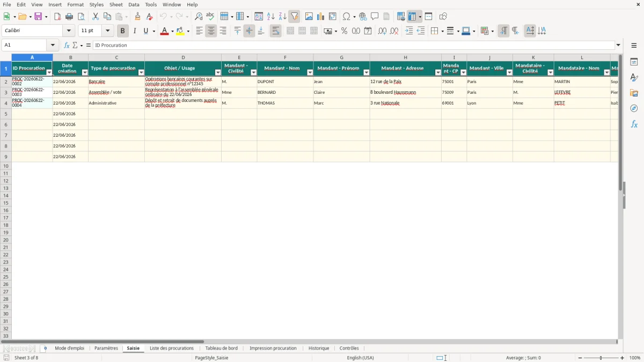Select row 5 header

point(5,114)
